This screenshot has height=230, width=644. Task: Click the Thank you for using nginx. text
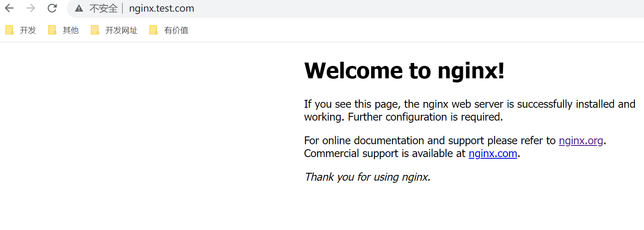pyautogui.click(x=368, y=177)
